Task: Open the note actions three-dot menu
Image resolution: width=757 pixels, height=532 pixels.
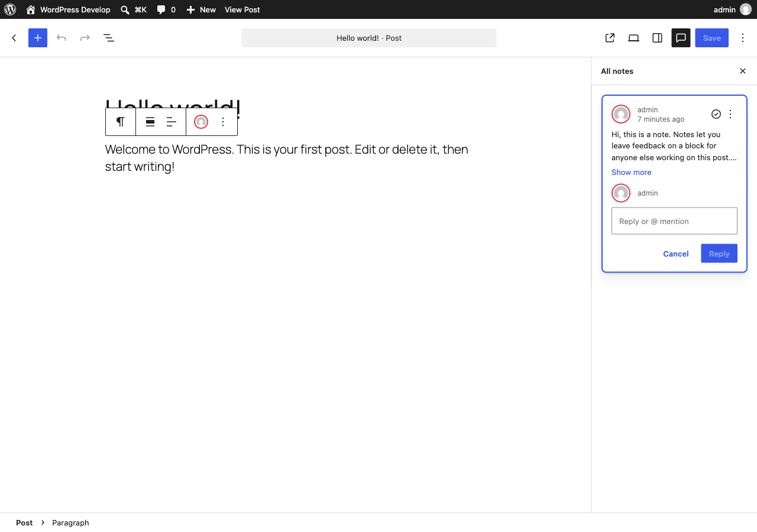Action: click(730, 114)
